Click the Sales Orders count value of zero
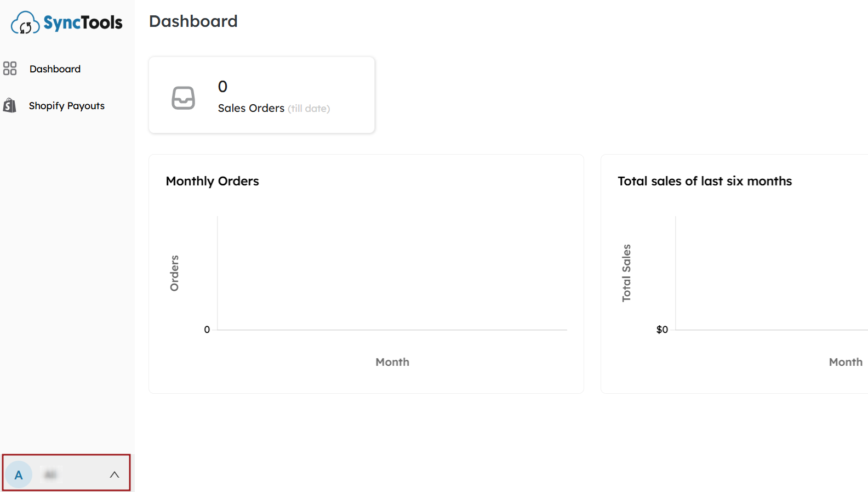 tap(222, 87)
